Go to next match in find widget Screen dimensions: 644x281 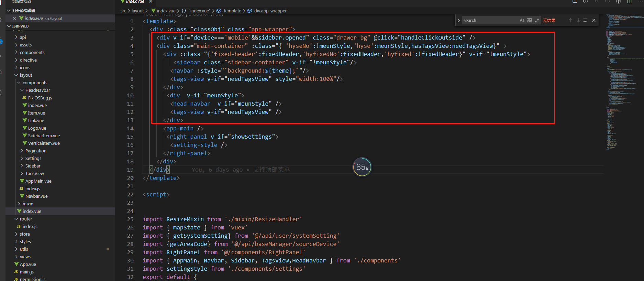pyautogui.click(x=578, y=20)
